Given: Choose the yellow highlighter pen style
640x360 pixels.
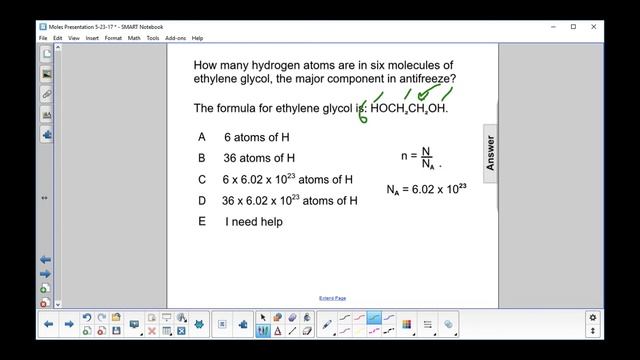Looking at the screenshot, I should (x=359, y=331).
